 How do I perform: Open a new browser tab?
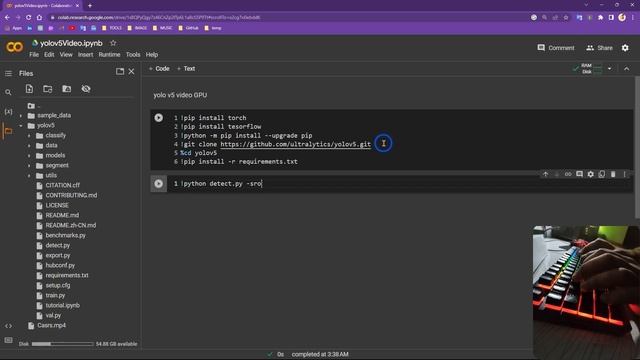pyautogui.click(x=90, y=6)
